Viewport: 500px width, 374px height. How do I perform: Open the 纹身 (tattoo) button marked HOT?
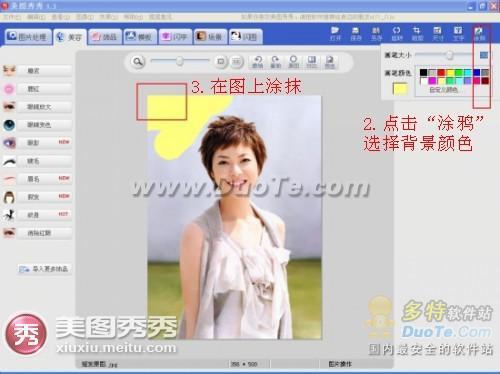pos(45,215)
